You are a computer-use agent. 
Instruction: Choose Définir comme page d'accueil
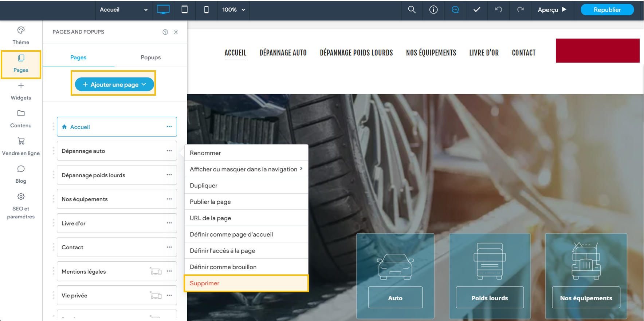[246, 234]
